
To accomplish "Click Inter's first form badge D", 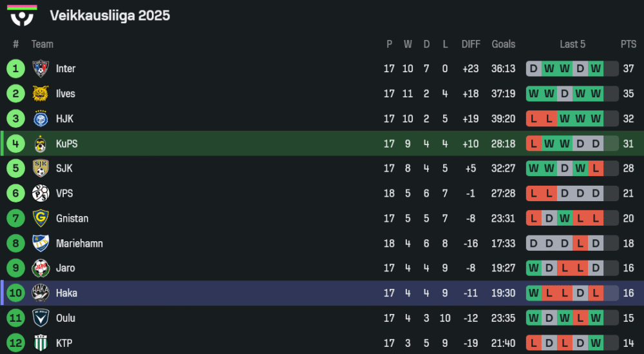I will click(533, 68).
